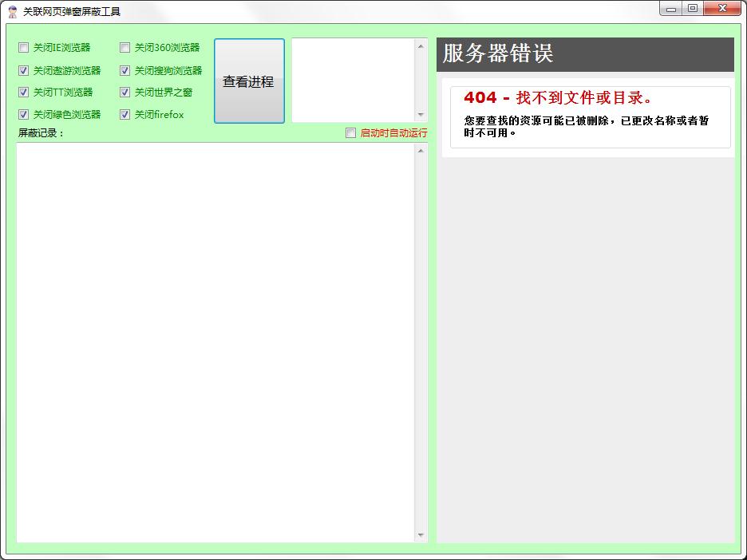Click down arrow of process list scrollbar
The height and width of the screenshot is (560, 747).
pyautogui.click(x=421, y=116)
